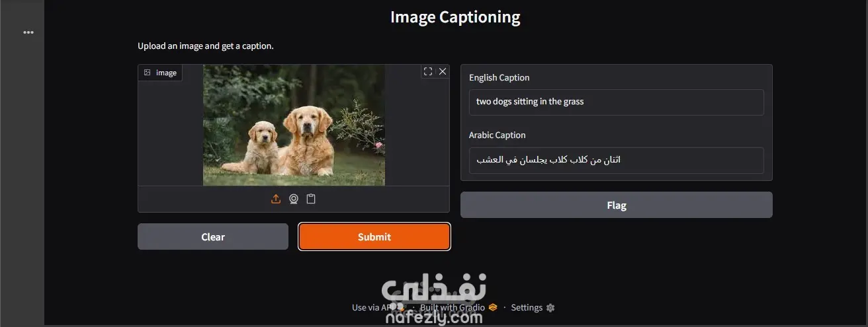
Task: Paste image from clipboard icon
Action: 311,199
